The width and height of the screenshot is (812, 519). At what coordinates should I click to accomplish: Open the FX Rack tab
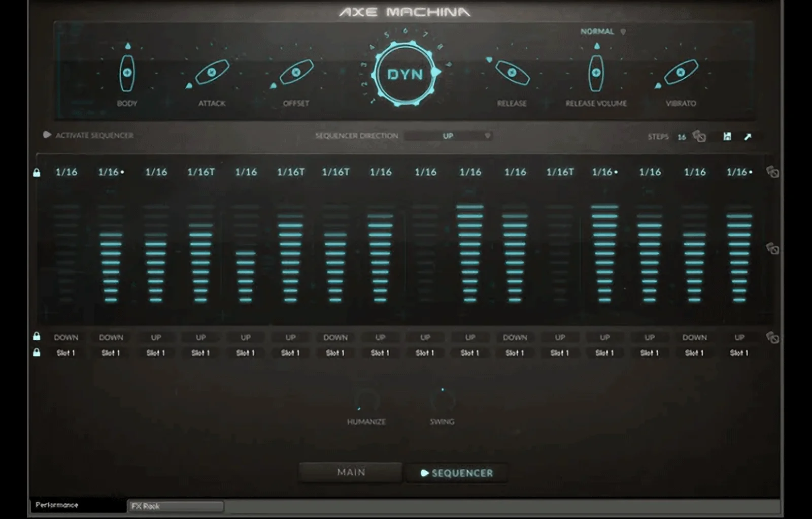point(175,506)
